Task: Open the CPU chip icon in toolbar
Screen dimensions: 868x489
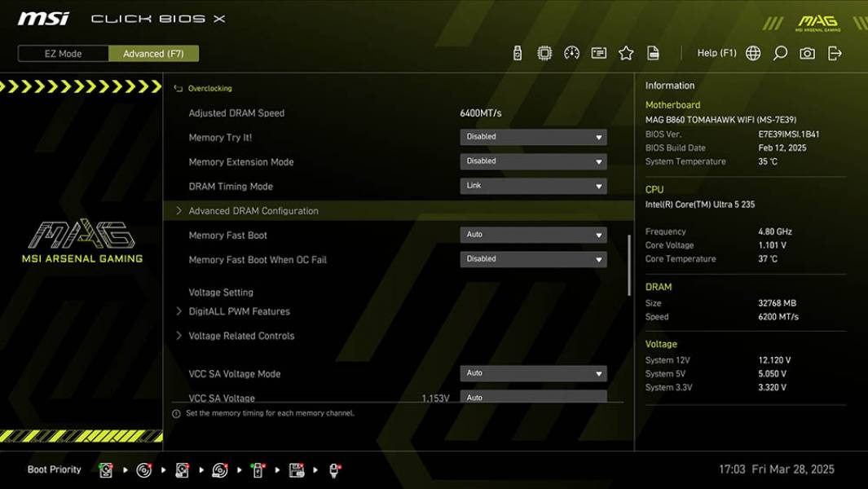Action: coord(544,53)
